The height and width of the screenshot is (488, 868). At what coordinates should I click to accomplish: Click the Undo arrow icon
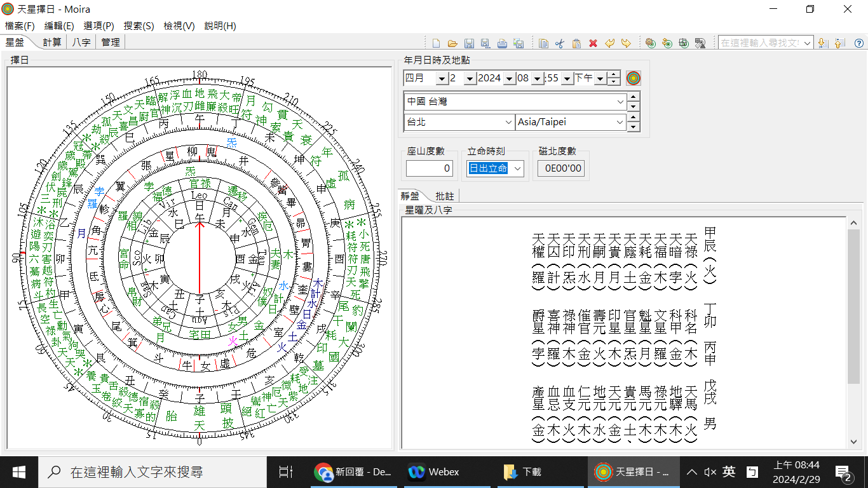pos(609,43)
